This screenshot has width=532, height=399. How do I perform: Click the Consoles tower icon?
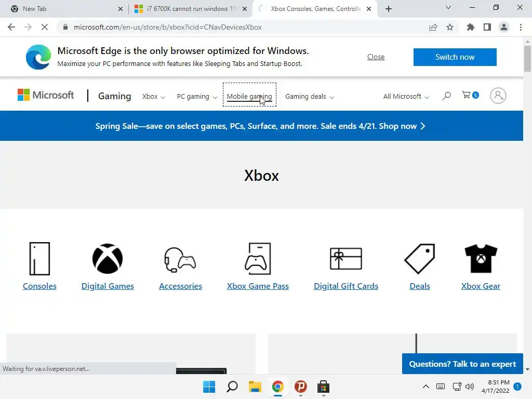39,259
